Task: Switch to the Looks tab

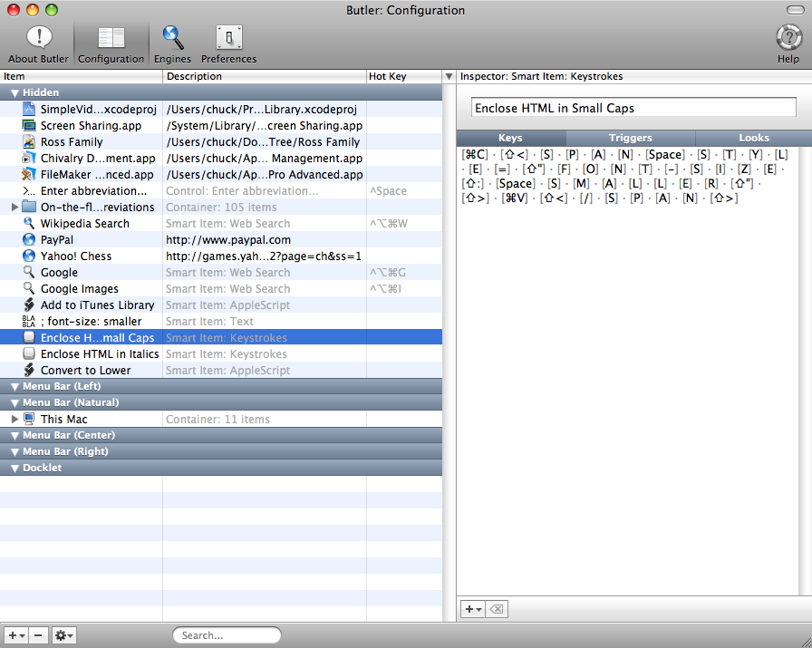Action: coord(753,138)
